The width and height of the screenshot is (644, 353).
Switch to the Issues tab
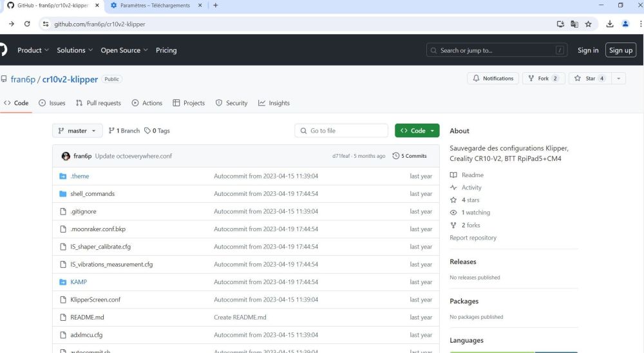pos(52,103)
